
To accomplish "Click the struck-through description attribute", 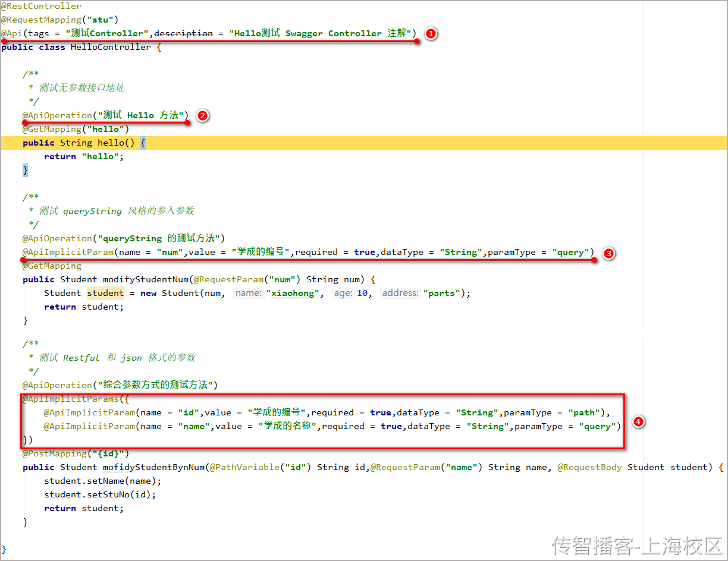I will pyautogui.click(x=183, y=33).
